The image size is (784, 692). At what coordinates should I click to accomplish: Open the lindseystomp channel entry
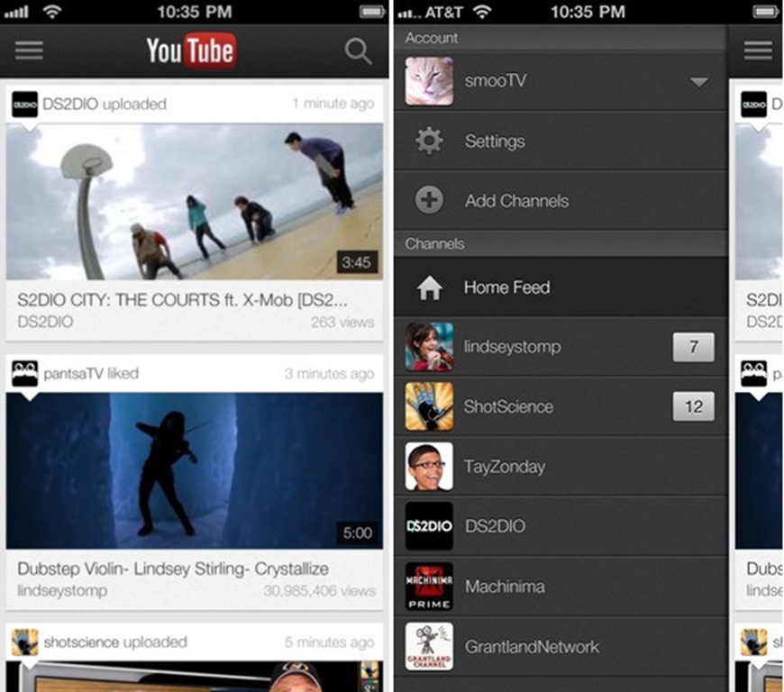tap(561, 347)
